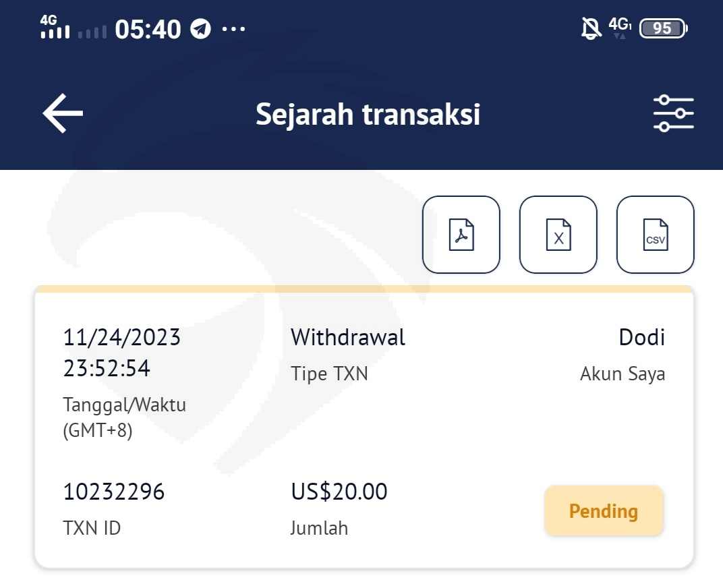Image resolution: width=723 pixels, height=588 pixels.
Task: Tap the three-dot notification overflow icon
Action: click(233, 29)
